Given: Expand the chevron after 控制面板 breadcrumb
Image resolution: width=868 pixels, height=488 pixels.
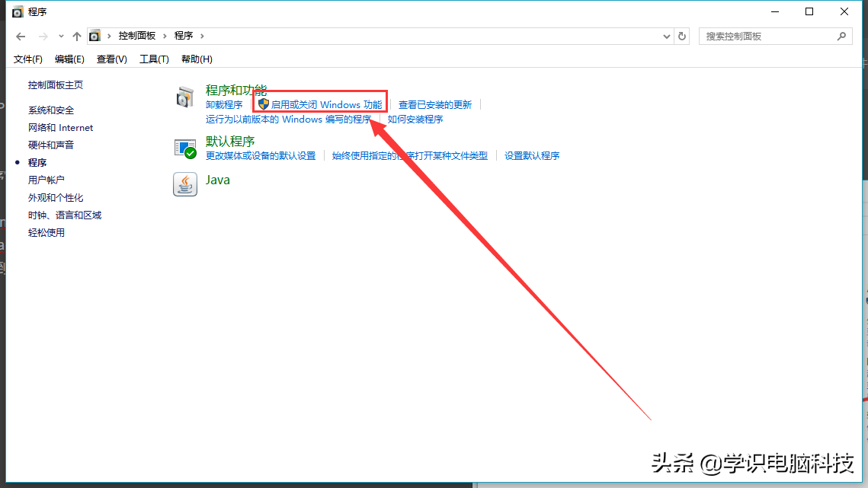Looking at the screenshot, I should (165, 36).
